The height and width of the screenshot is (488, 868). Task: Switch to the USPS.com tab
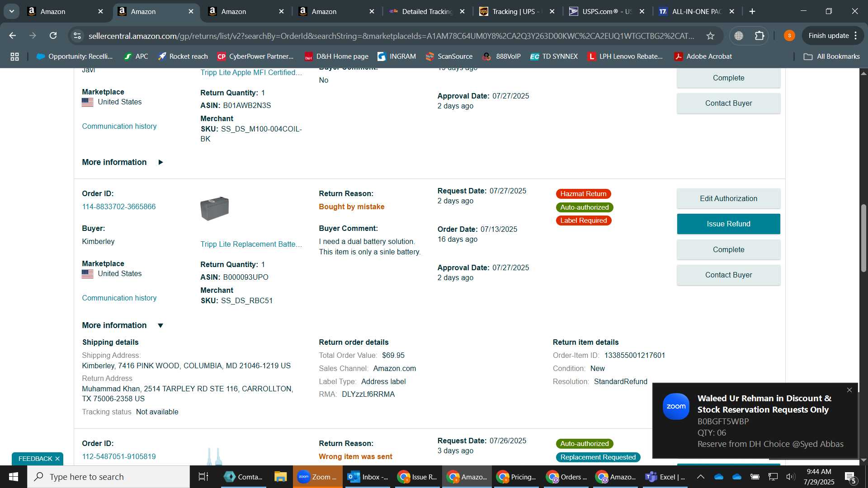click(607, 11)
